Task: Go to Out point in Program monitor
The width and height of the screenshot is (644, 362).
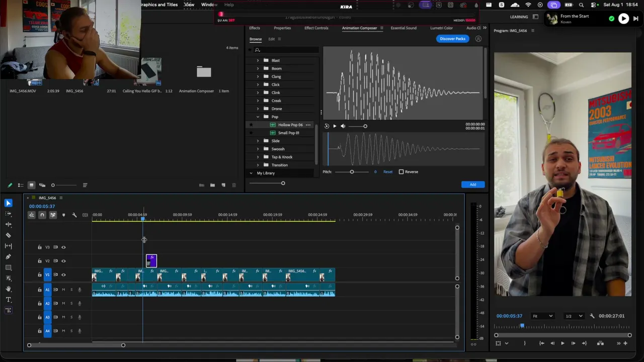Action: [584, 343]
